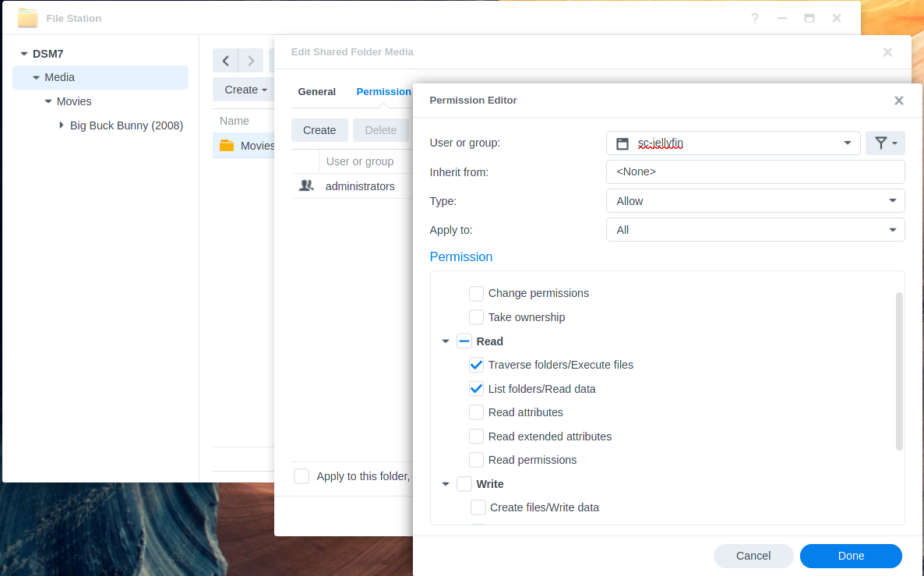Screen dimensions: 924x576
Task: Open help via the question mark icon
Action: pyautogui.click(x=754, y=18)
